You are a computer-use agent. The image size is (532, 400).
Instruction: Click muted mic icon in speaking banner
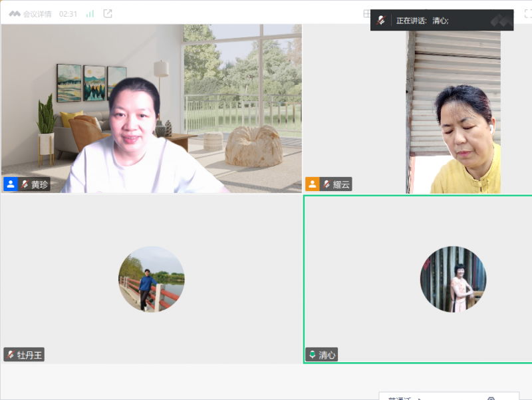tap(381, 21)
